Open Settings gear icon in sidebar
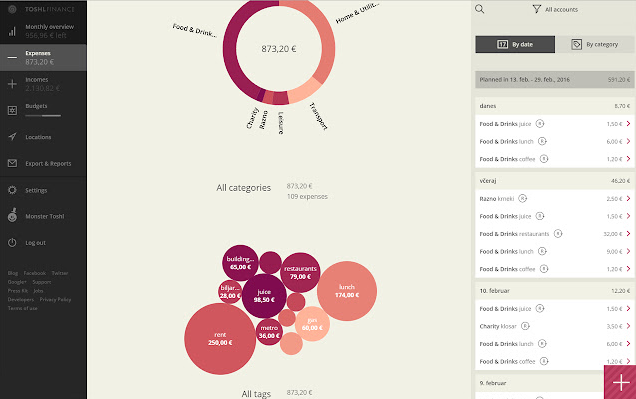This screenshot has height=399, width=636. point(12,190)
